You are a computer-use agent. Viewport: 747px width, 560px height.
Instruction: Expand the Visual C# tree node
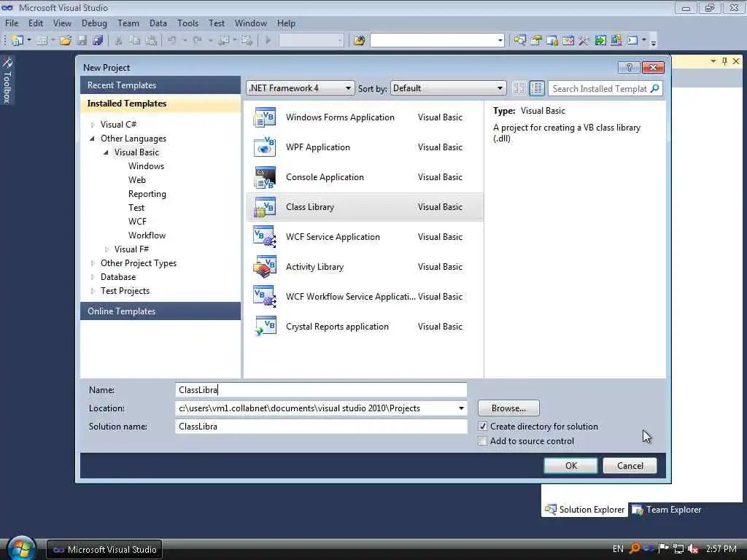[93, 125]
